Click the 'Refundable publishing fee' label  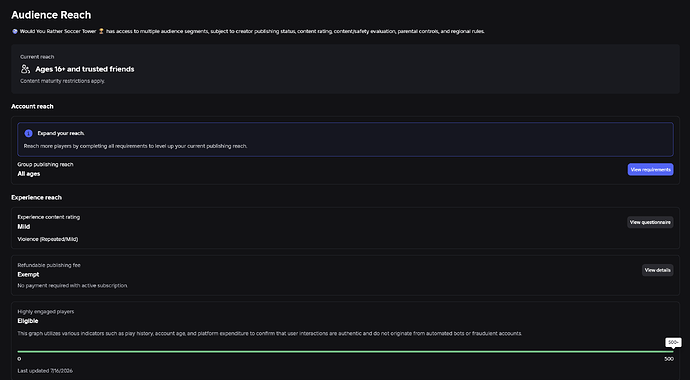pyautogui.click(x=49, y=265)
